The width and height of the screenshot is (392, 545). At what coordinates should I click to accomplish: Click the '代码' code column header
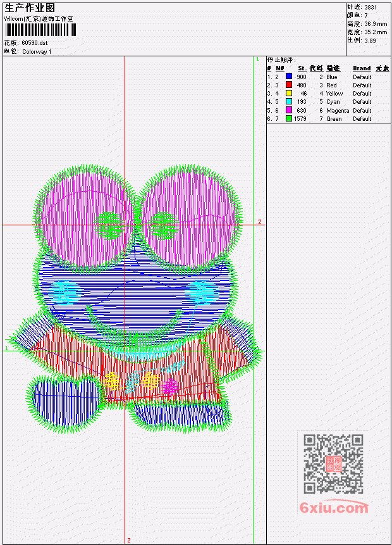(316, 68)
